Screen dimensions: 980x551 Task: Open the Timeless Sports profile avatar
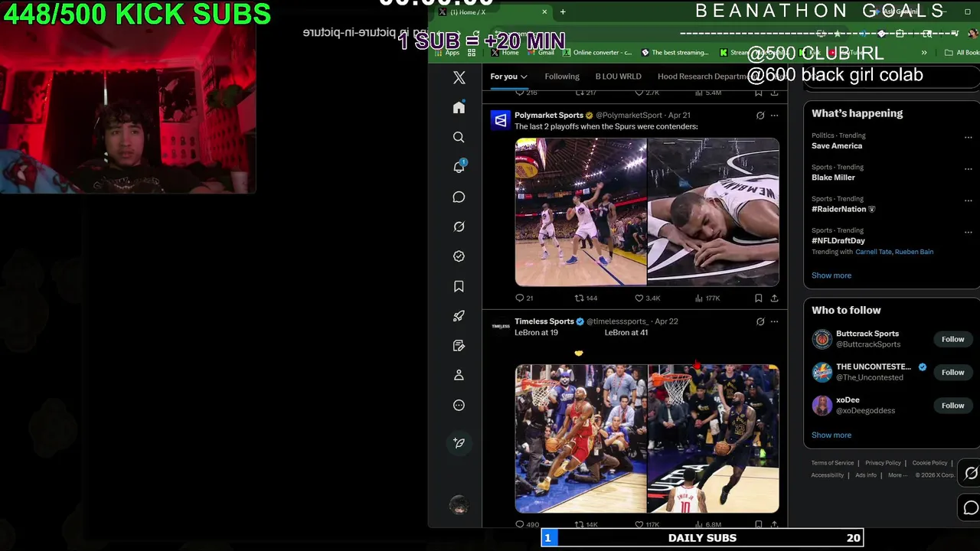pos(501,327)
